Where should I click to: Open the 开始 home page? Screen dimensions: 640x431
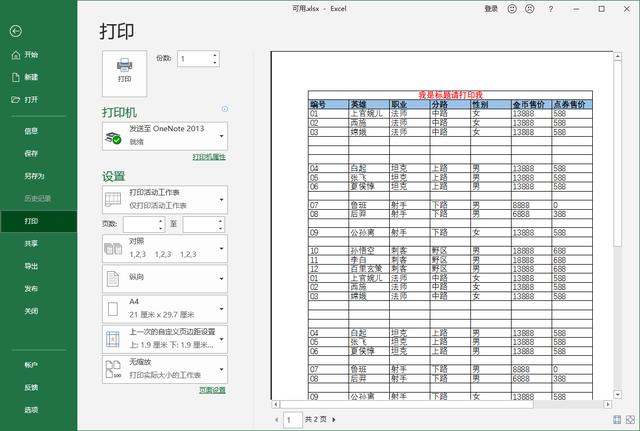pos(25,55)
